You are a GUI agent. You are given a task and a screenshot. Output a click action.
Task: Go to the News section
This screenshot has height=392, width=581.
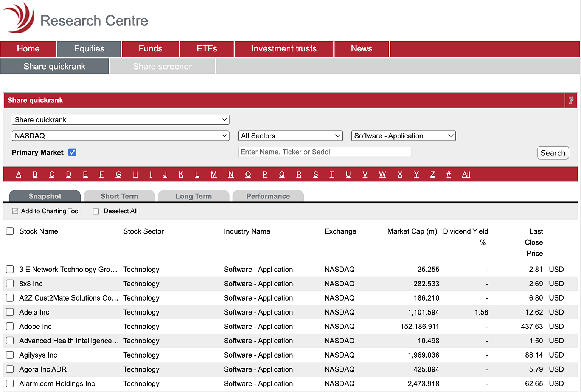(x=361, y=49)
